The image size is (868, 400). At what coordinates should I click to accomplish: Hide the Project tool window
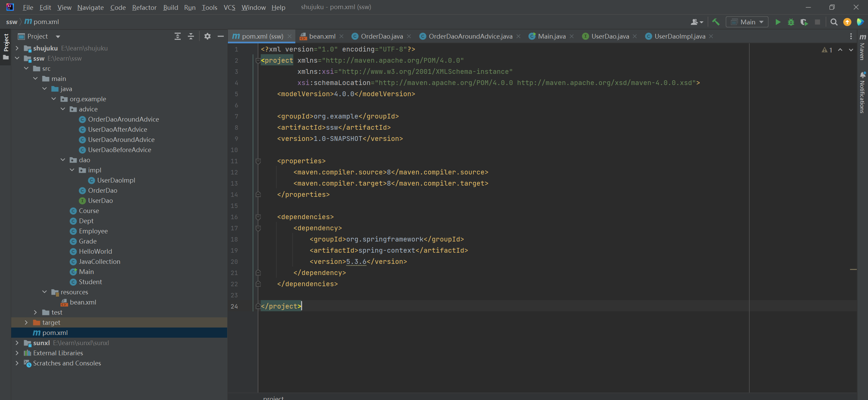pos(221,36)
